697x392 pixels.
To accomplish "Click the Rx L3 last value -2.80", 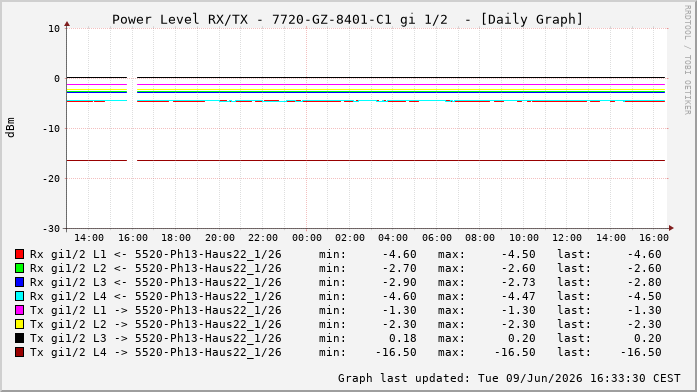I will click(x=645, y=282).
